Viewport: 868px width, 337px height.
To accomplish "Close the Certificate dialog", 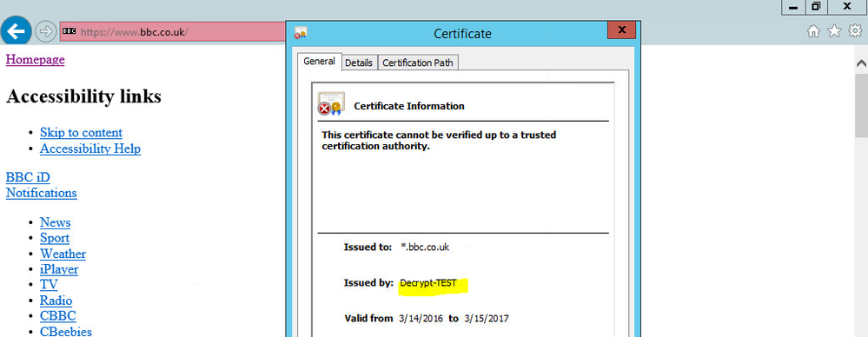I will pos(621,30).
